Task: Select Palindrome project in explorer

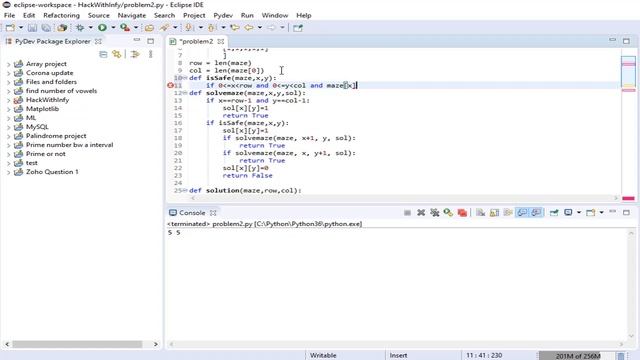Action: coord(56,136)
